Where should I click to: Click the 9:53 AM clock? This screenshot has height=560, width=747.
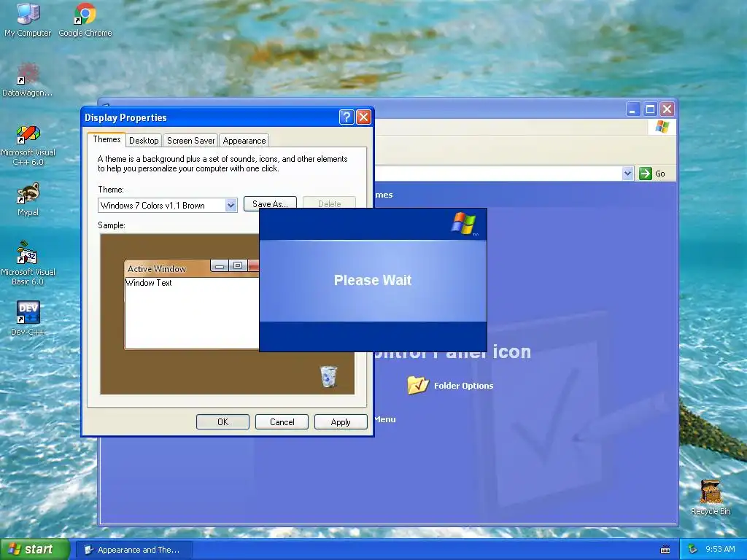tap(720, 550)
